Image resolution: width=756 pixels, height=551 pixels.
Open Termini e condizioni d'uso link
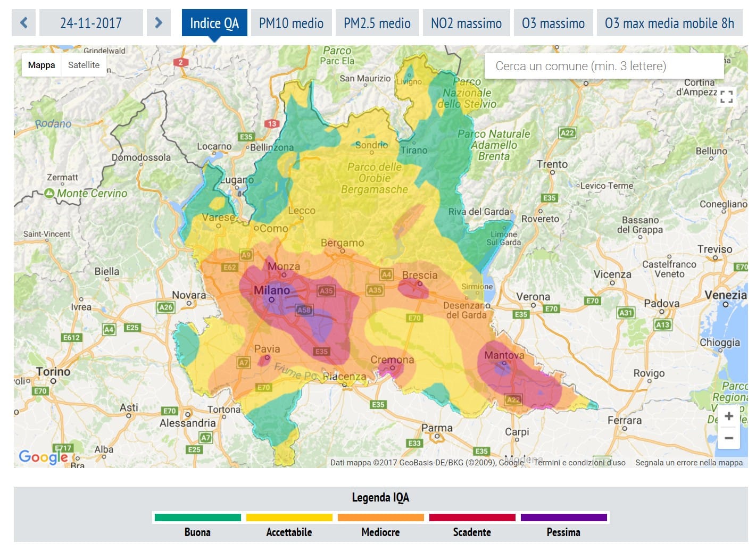point(579,463)
